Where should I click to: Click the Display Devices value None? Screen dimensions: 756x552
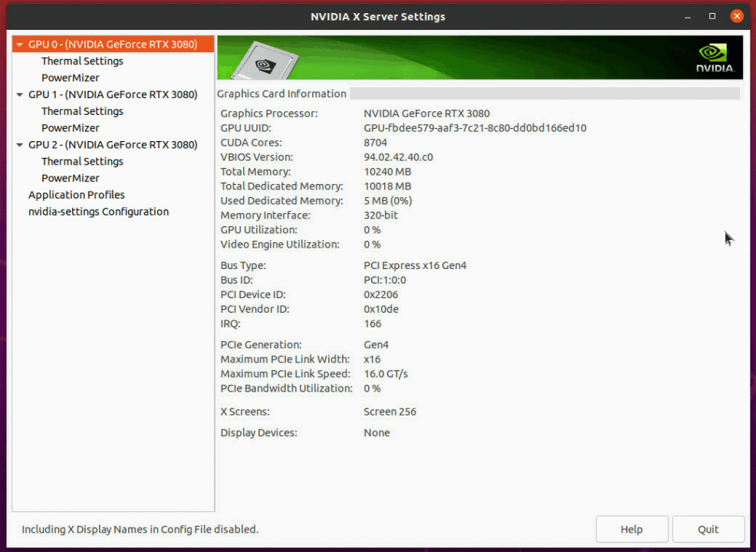click(x=377, y=432)
